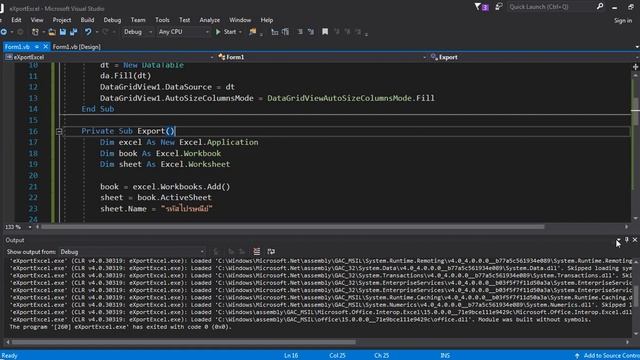Open the Build menu
Viewport: 640px width, 360px height.
coord(87,20)
